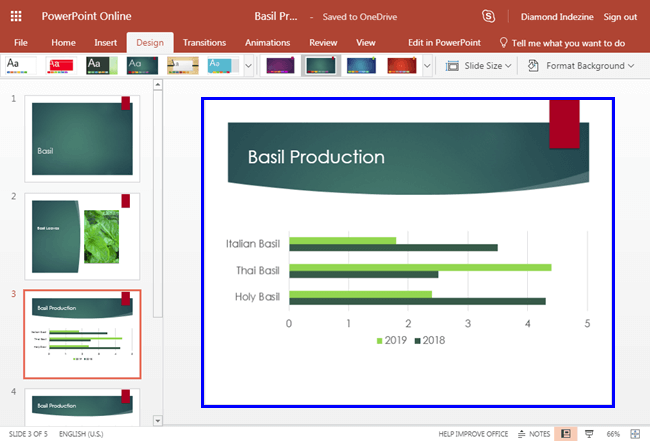The image size is (650, 441).
Task: Select slide 2 thumbnail with leaf photo
Action: (82, 235)
